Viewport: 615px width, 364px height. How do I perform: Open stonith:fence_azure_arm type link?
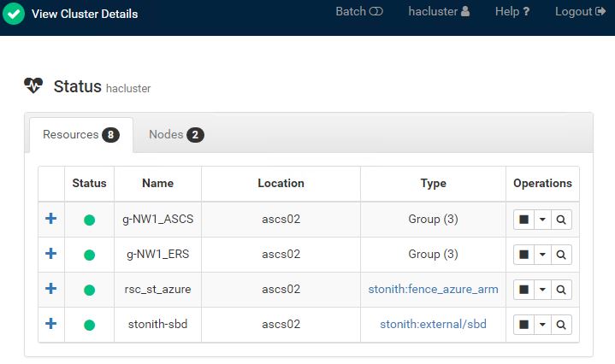[433, 289]
